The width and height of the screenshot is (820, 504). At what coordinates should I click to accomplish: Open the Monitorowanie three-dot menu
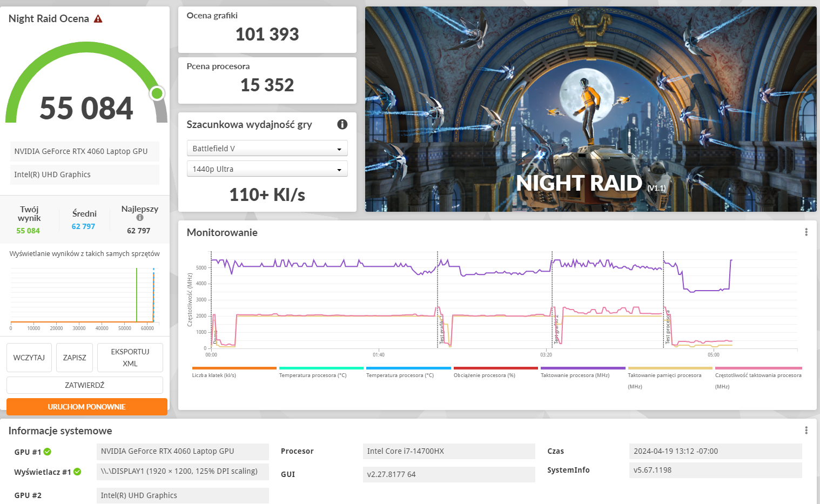(806, 232)
